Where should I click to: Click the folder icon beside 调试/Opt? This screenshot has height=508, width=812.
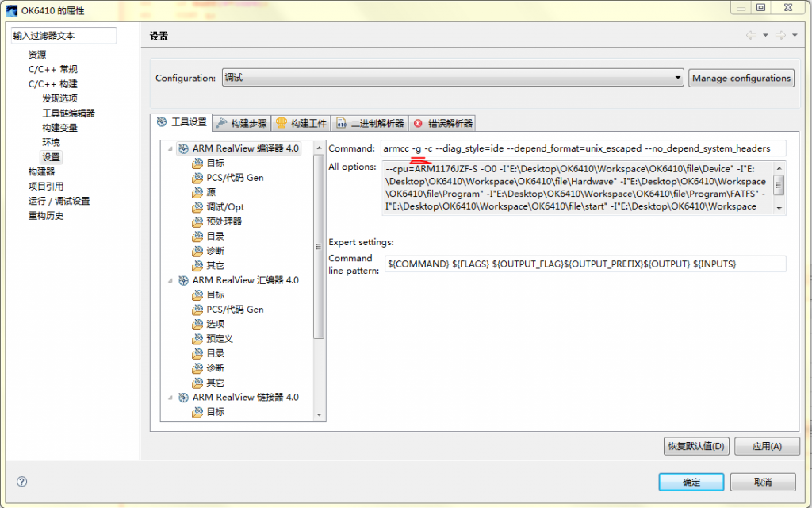tap(197, 207)
